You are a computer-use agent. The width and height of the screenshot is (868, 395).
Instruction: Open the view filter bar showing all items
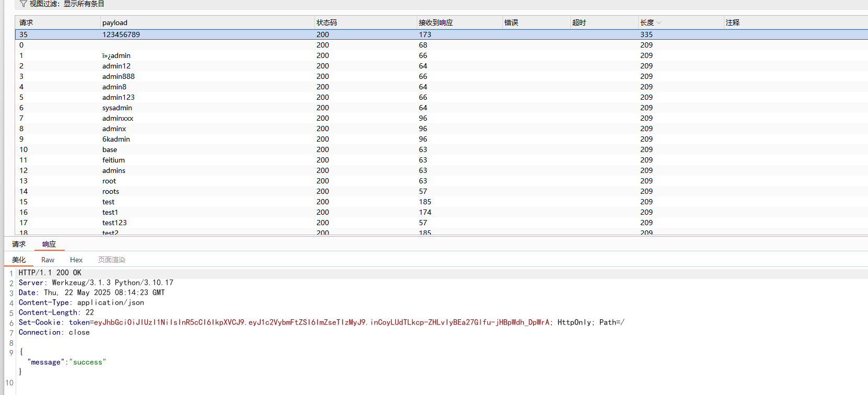(441, 4)
